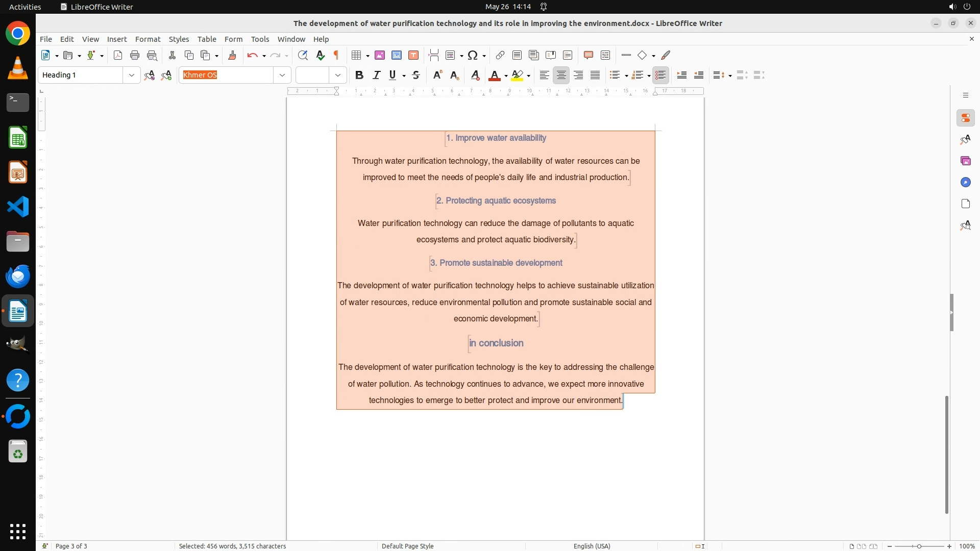Expand the paragraph style dropdown
The width and height of the screenshot is (980, 551).
(x=132, y=76)
